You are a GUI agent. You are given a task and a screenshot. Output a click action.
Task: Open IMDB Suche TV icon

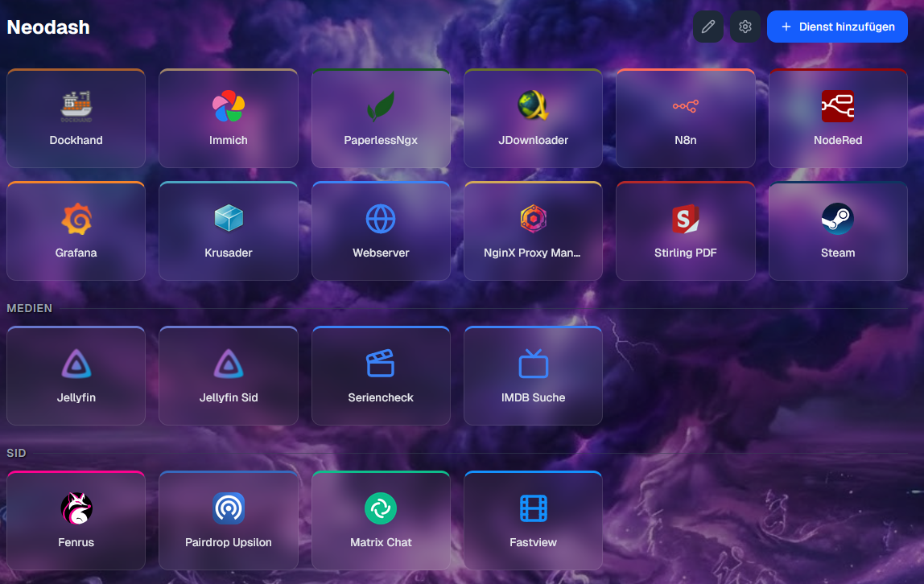point(533,364)
